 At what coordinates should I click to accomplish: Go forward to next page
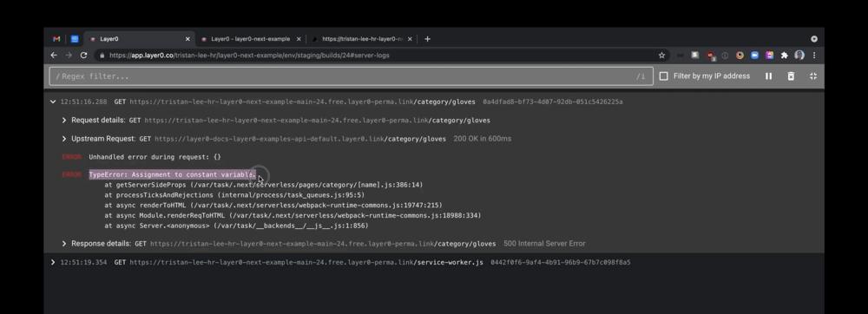coord(69,56)
